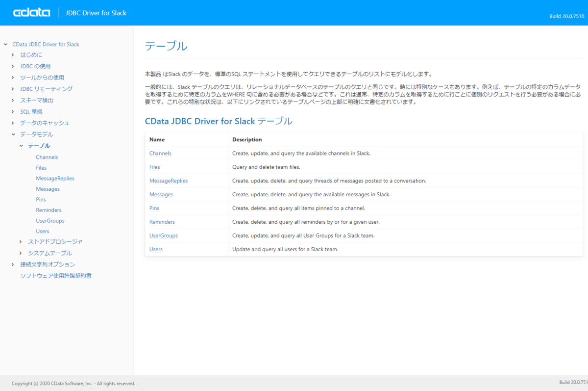Click the Reminders row description text
Image resolution: width=588 pixels, height=391 pixels.
coord(306,222)
